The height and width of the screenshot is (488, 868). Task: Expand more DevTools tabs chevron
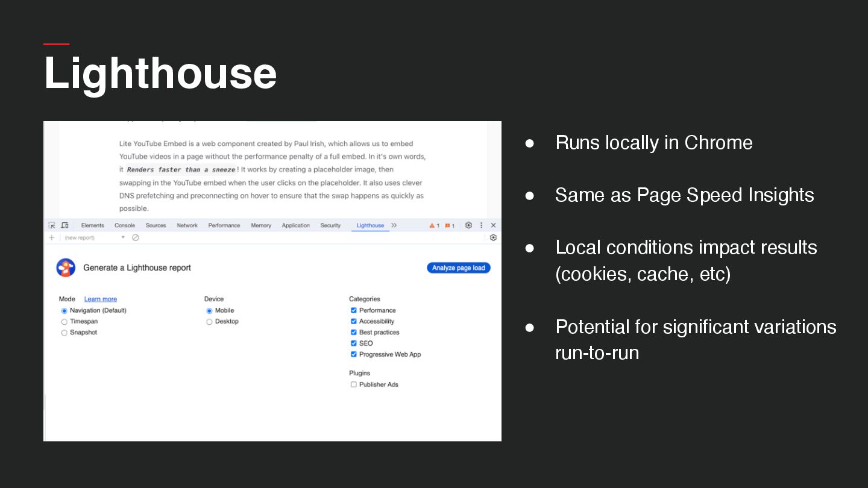[x=394, y=225]
